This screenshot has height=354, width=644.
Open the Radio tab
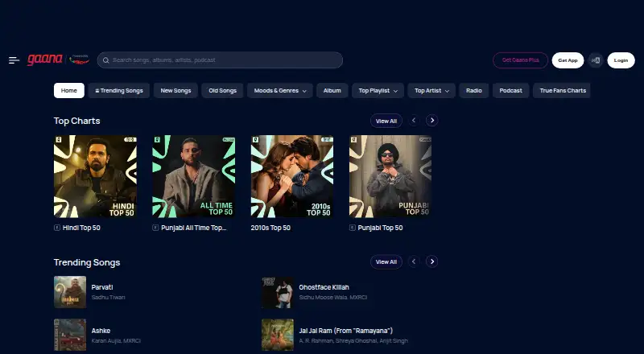(x=474, y=91)
